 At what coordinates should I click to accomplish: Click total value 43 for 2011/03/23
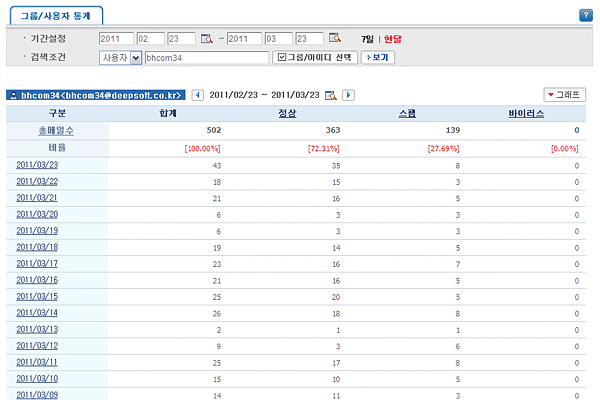pyautogui.click(x=217, y=166)
